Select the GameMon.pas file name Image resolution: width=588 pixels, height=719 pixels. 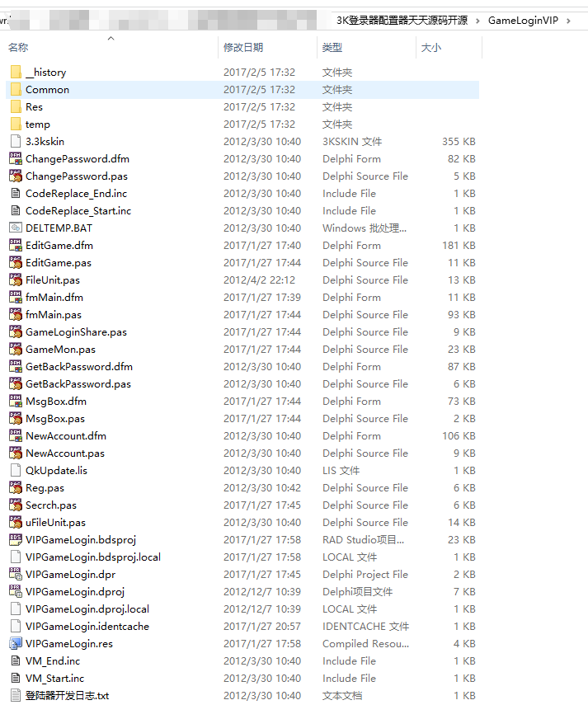60,349
